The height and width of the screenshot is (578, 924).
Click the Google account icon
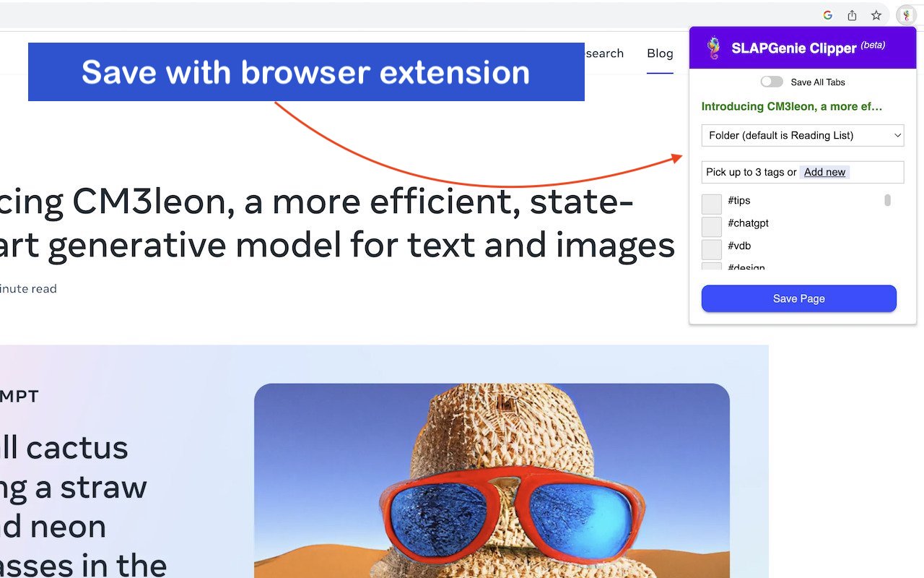[827, 15]
